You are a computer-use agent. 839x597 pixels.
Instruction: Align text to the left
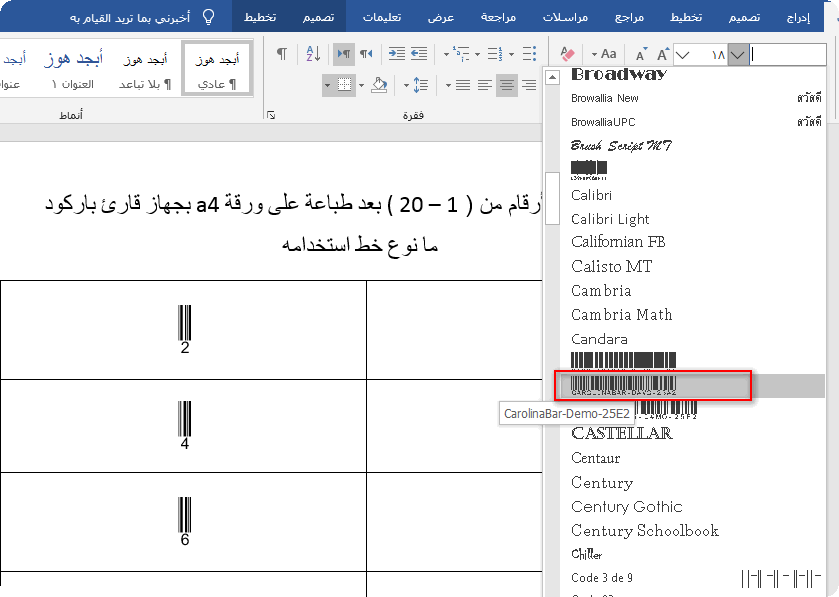[485, 85]
